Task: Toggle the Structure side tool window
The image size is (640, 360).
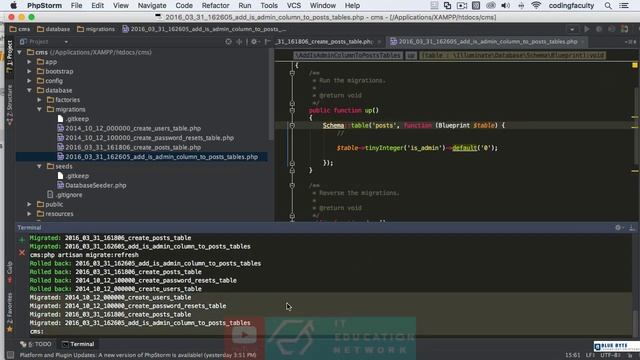Action: point(9,104)
